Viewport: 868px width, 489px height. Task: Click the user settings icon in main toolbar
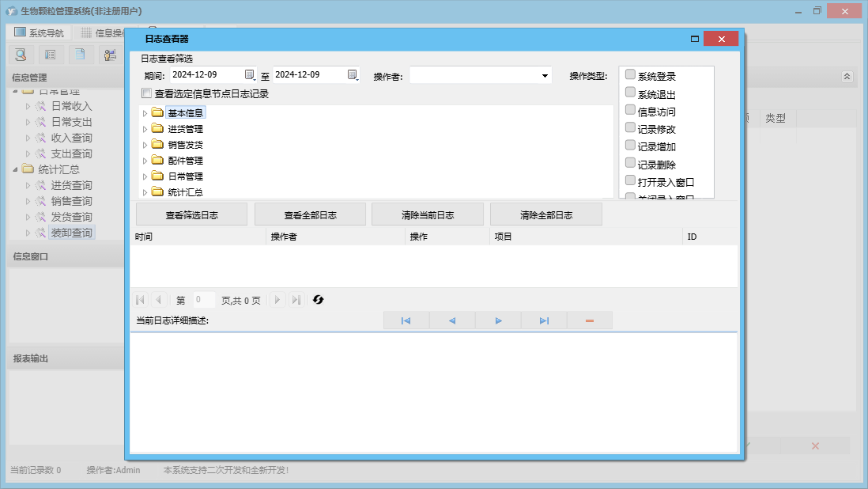[x=110, y=55]
